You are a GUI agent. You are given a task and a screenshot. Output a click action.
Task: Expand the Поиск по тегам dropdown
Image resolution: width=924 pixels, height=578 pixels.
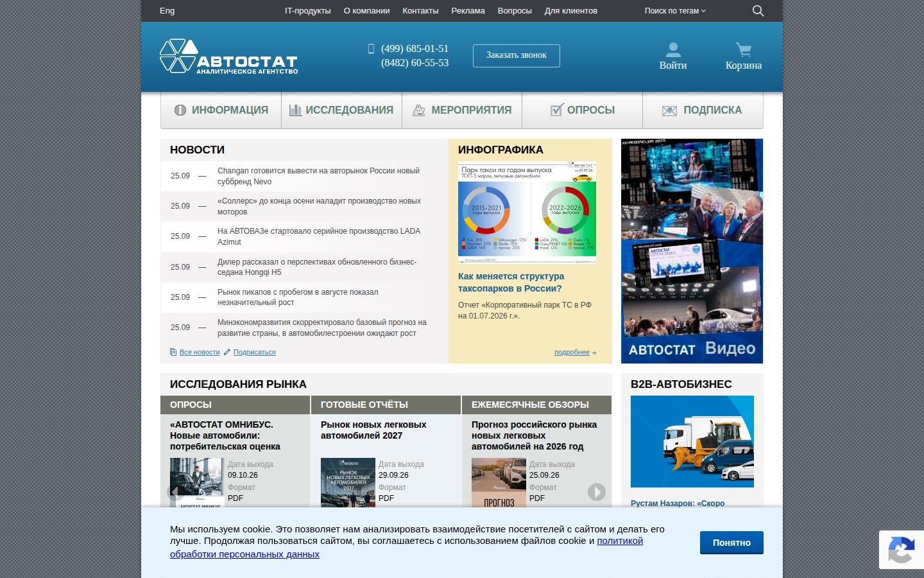point(675,11)
